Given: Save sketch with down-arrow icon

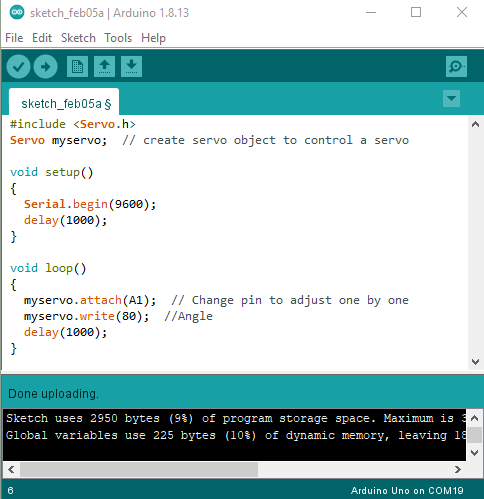Looking at the screenshot, I should (x=131, y=67).
